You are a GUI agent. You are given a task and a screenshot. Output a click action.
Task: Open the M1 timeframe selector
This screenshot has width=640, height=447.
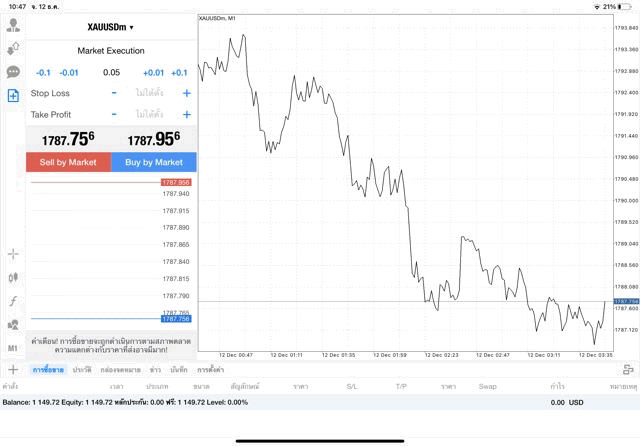coord(13,347)
